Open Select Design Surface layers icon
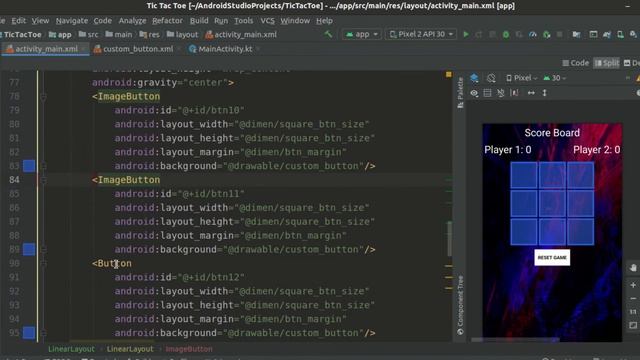640x360 pixels. [474, 78]
